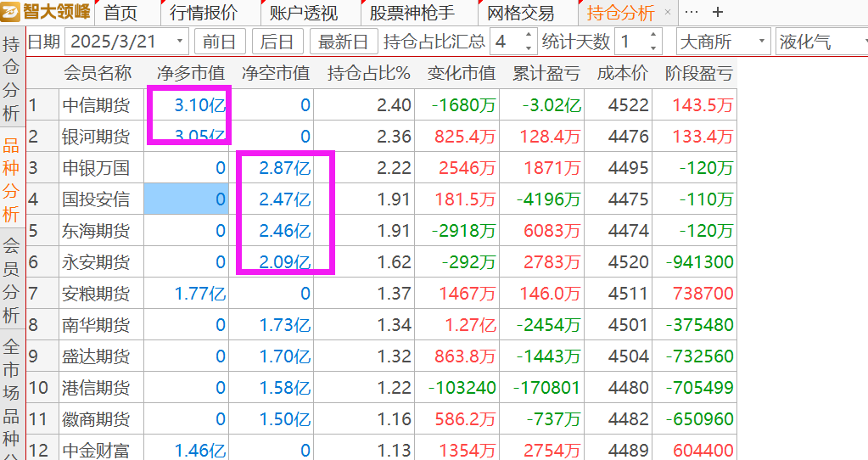Click 1.27亿 变化市值 of 南华期货

(x=471, y=325)
